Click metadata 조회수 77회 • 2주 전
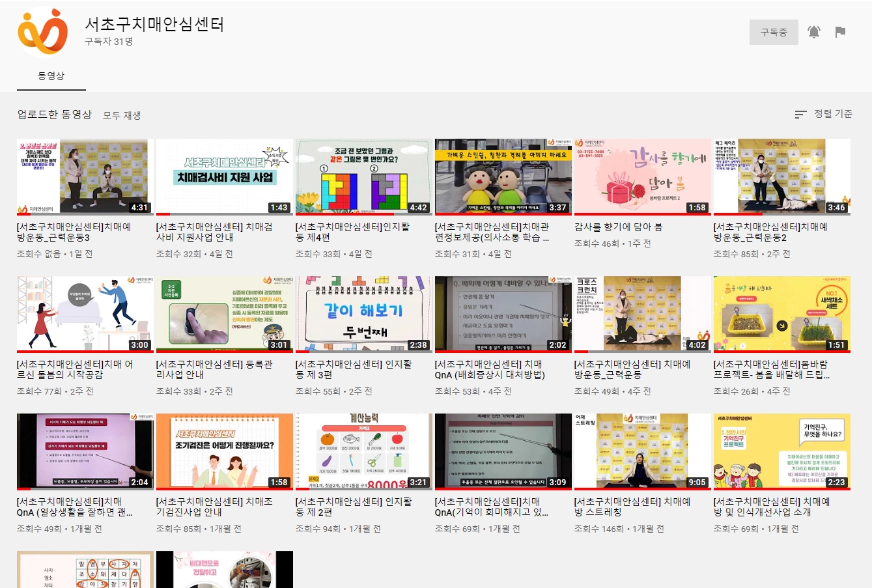The width and height of the screenshot is (872, 588). [55, 392]
